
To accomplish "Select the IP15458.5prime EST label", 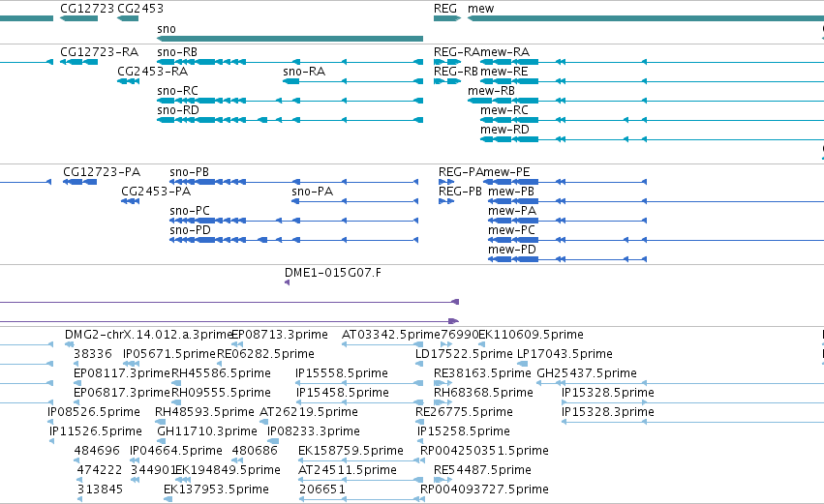I will [343, 393].
